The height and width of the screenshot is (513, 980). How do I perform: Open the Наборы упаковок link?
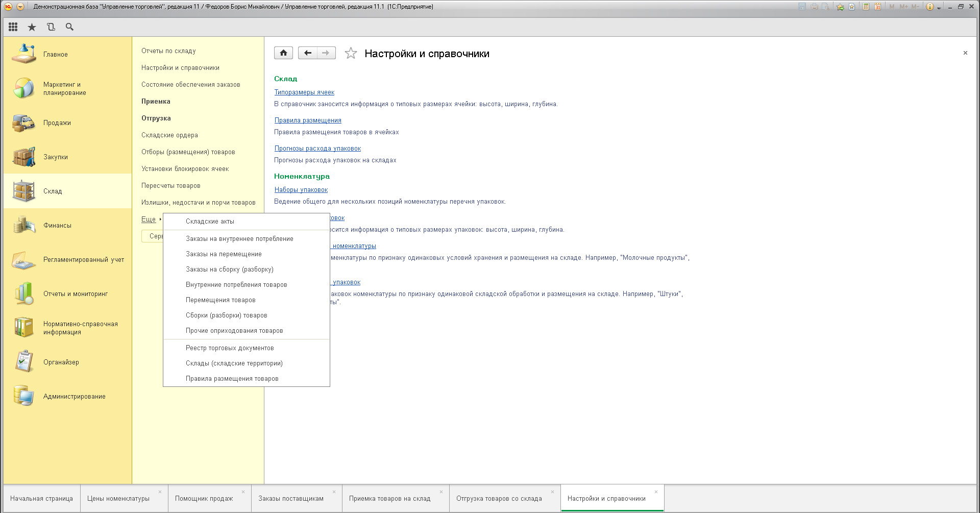coord(301,189)
